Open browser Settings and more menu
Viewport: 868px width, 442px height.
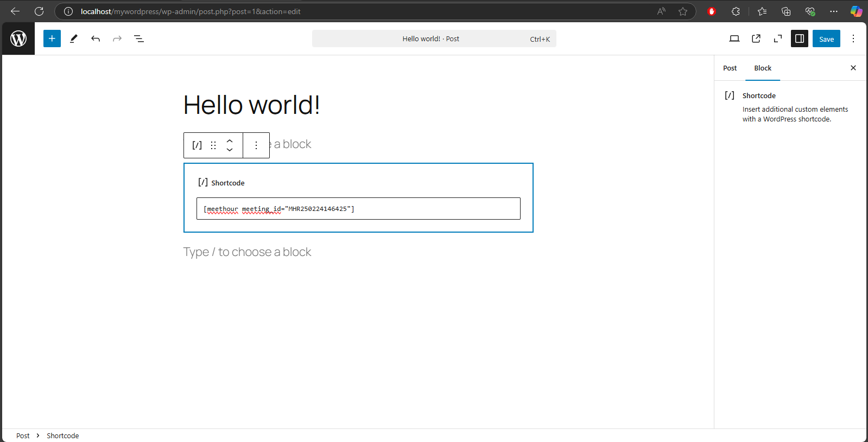pyautogui.click(x=834, y=11)
